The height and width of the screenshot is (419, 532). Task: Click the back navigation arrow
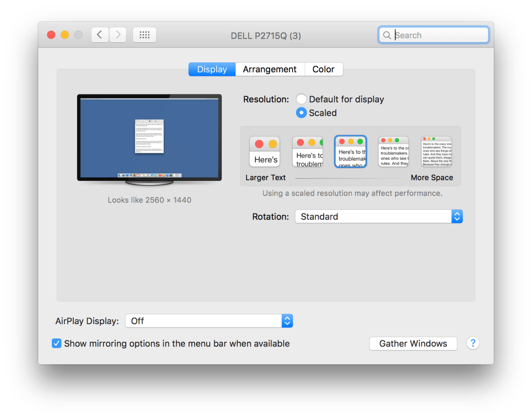pos(100,35)
